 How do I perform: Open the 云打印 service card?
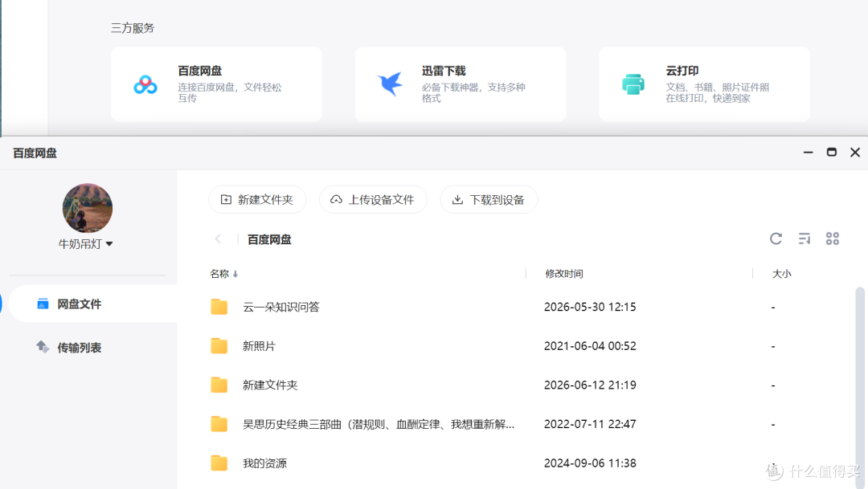704,84
